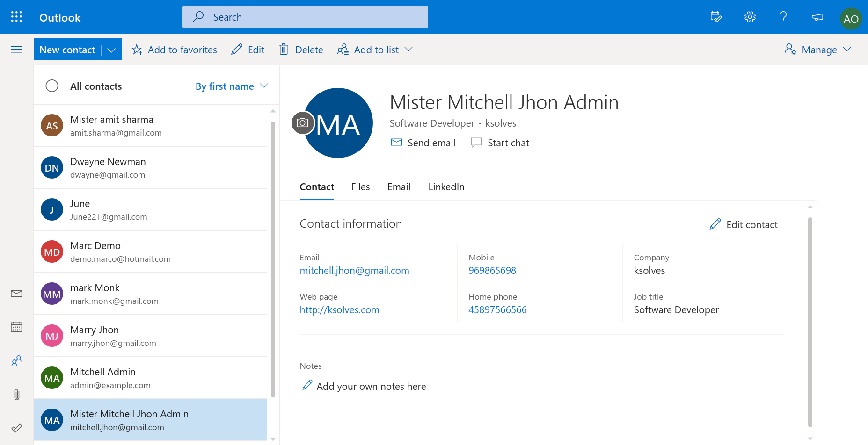Click Edit contact
Screen dimensions: 868x445
click(x=744, y=225)
